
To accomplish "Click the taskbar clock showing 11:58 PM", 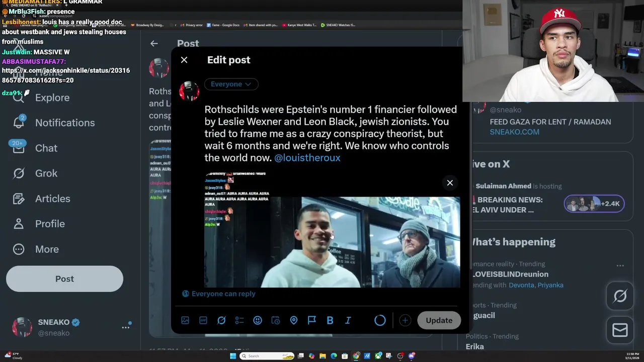I will [x=632, y=356].
